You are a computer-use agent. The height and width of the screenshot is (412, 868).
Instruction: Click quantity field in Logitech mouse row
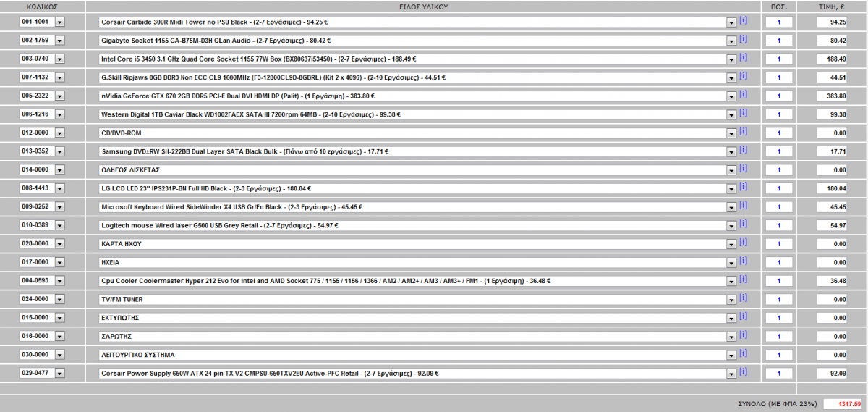coord(779,225)
